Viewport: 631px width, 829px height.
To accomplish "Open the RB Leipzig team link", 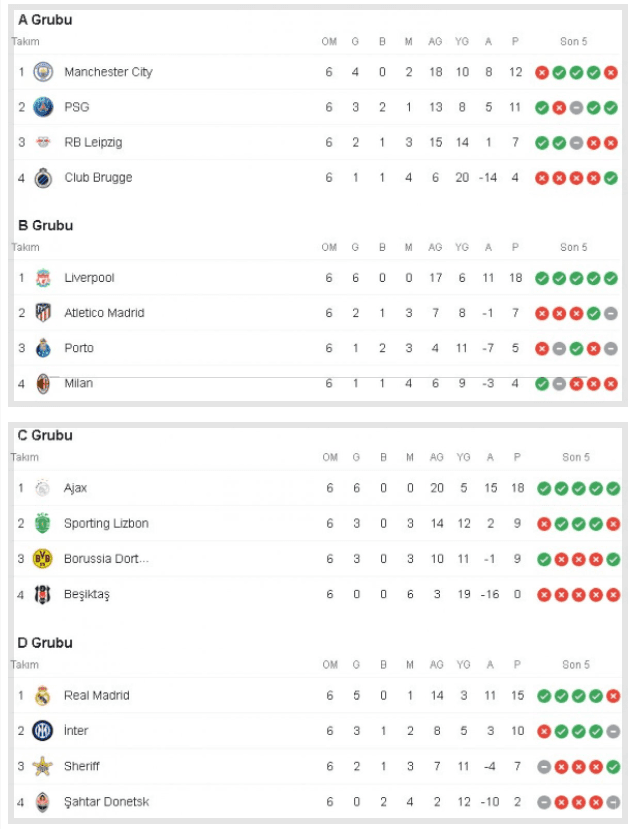I will (x=93, y=142).
